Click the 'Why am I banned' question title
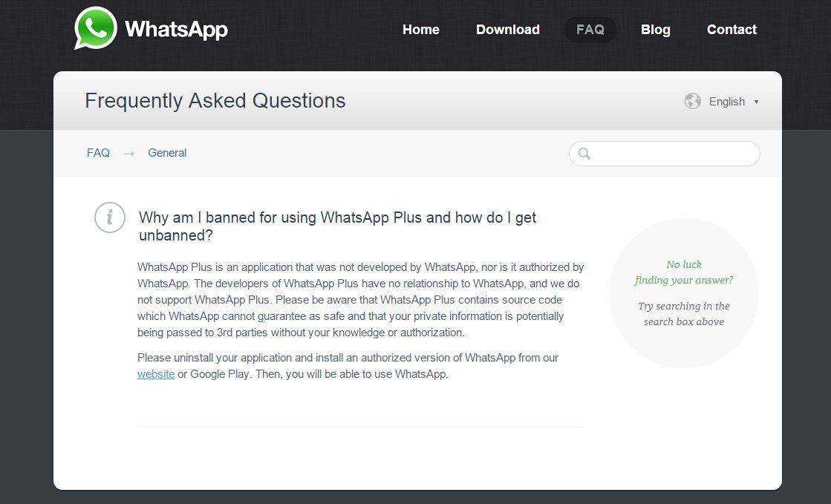Image resolution: width=831 pixels, height=504 pixels. [338, 226]
